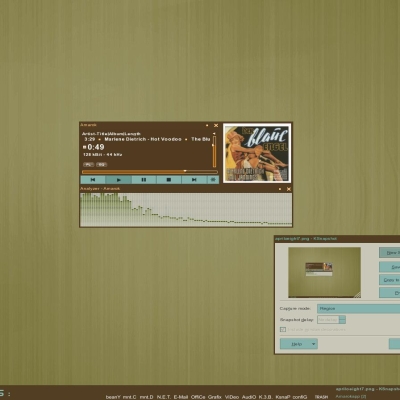Image resolution: width=400 pixels, height=400 pixels.
Task: Open the OffiCe panel menu
Action: pos(198,397)
